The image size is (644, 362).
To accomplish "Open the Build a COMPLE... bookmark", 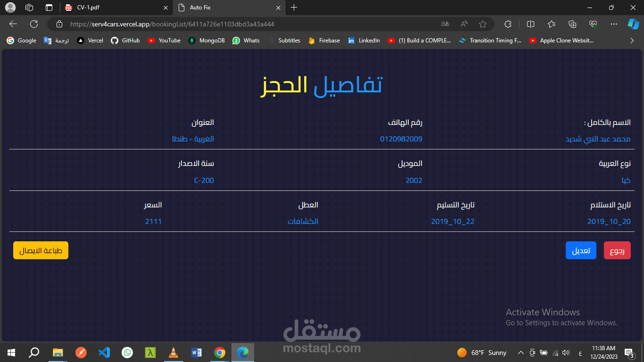I will tap(419, 41).
